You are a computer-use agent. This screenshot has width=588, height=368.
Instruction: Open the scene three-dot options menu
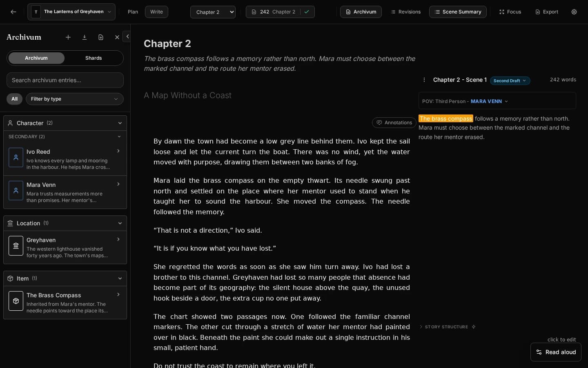pos(424,80)
